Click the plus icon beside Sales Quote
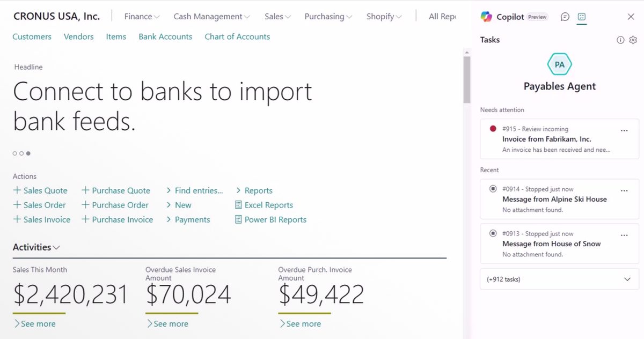The image size is (644, 339). (17, 190)
